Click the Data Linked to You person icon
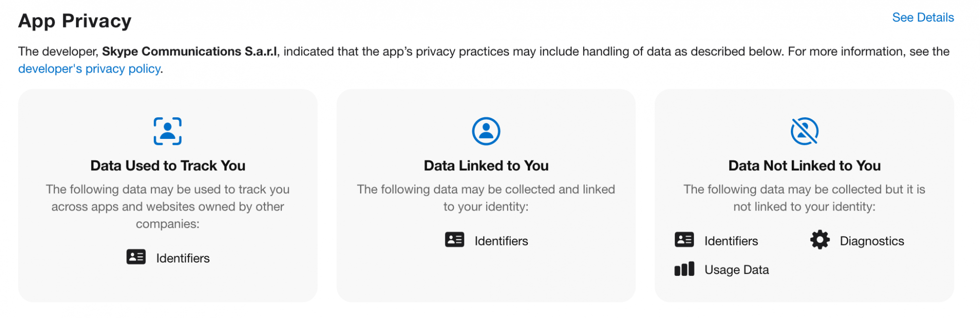 click(x=486, y=131)
